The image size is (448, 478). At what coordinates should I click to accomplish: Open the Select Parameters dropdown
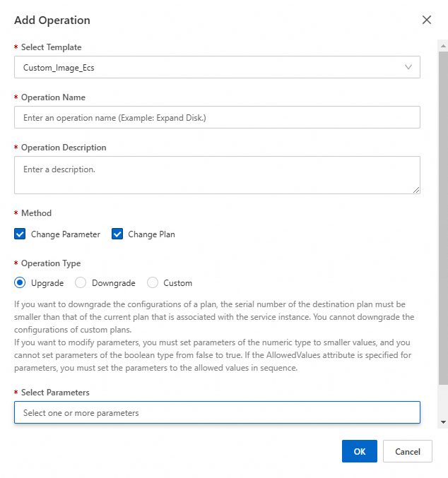point(217,412)
